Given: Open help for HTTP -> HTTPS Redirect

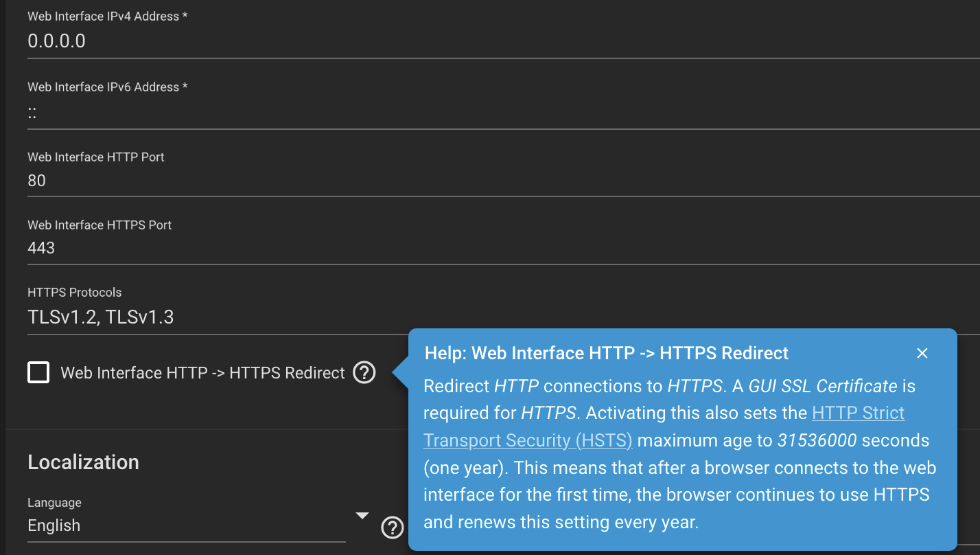Looking at the screenshot, I should (x=364, y=373).
